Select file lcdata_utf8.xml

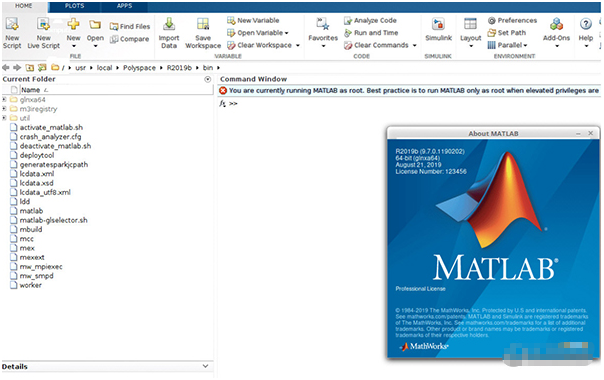45,192
